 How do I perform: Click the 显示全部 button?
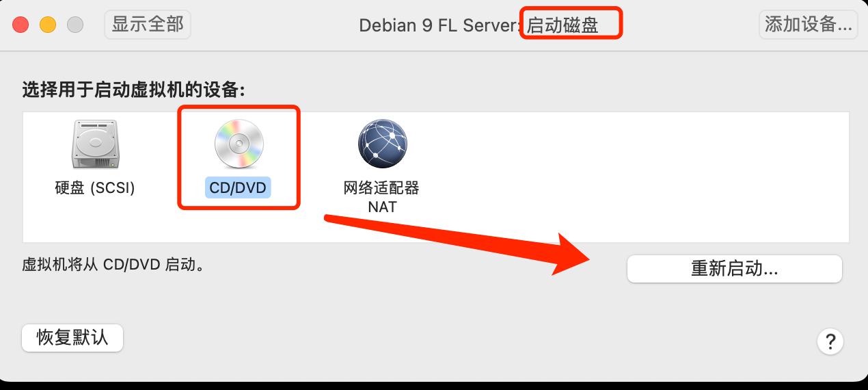[148, 25]
